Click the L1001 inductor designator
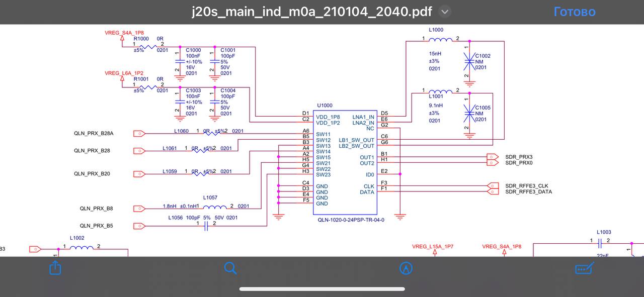 tap(436, 96)
